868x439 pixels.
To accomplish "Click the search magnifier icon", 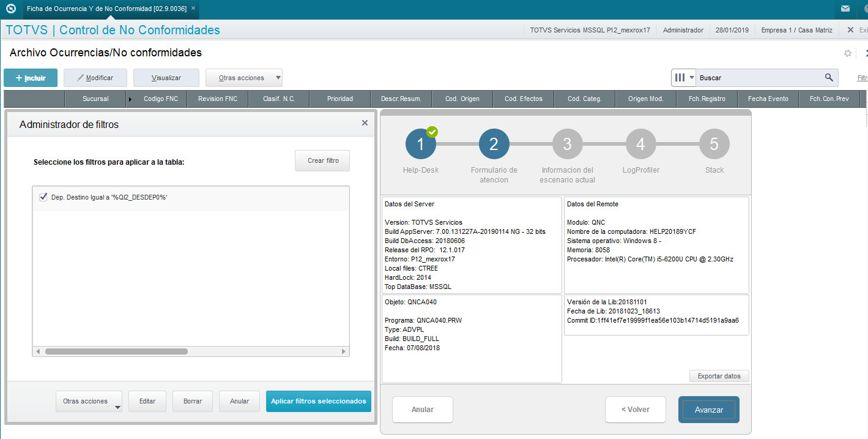I will click(x=829, y=78).
